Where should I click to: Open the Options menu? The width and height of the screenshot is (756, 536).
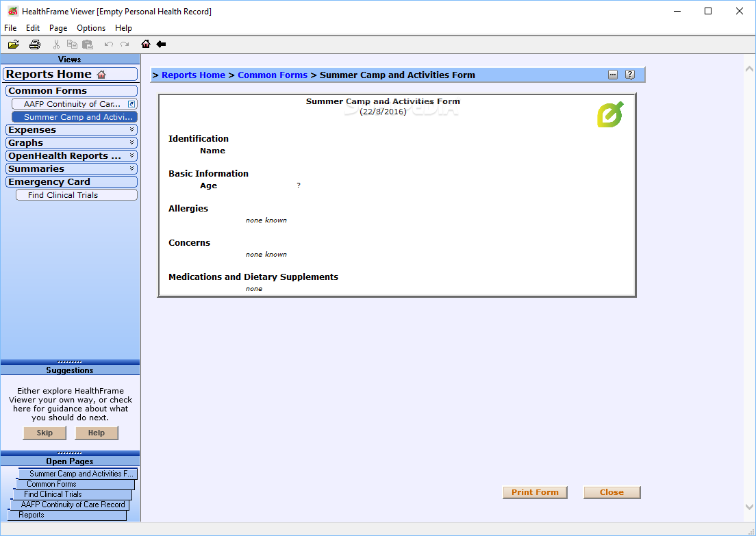[91, 28]
